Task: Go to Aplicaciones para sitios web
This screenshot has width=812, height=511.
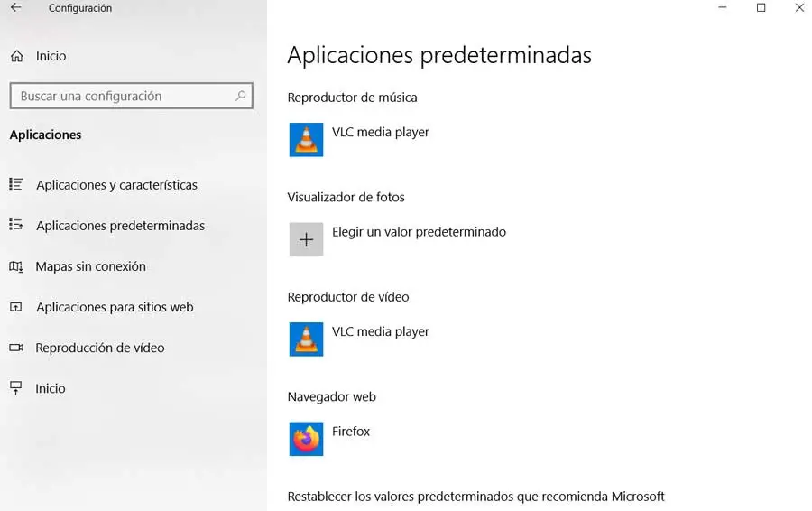Action: (115, 307)
